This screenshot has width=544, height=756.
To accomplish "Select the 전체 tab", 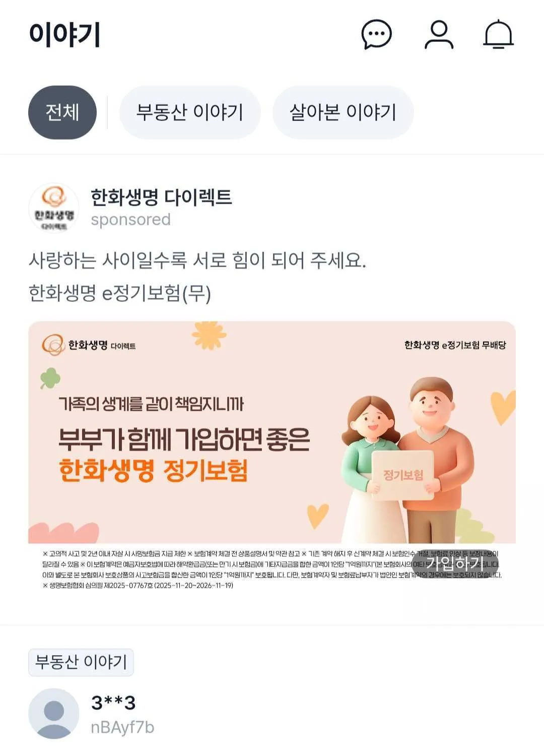I will coord(62,112).
